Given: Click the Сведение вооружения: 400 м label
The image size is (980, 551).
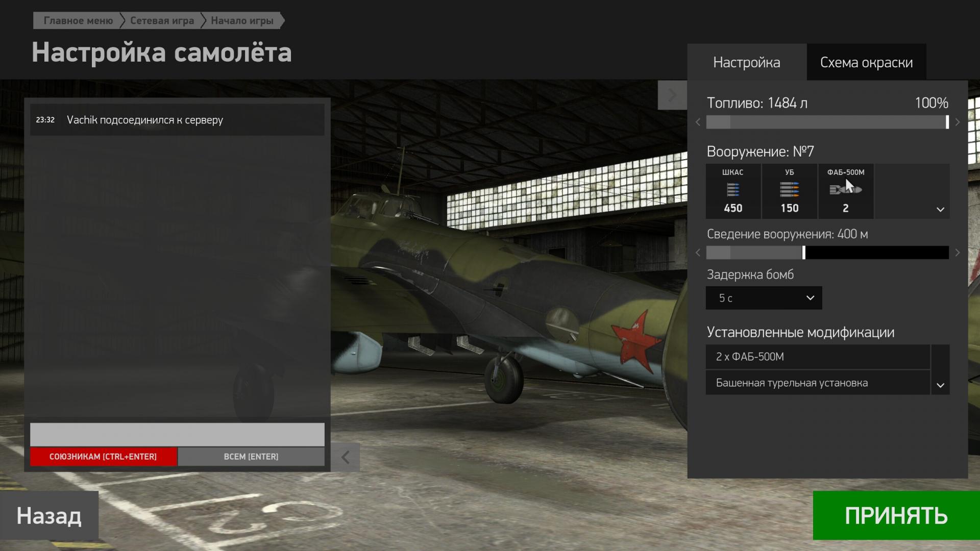Looking at the screenshot, I should coord(787,234).
